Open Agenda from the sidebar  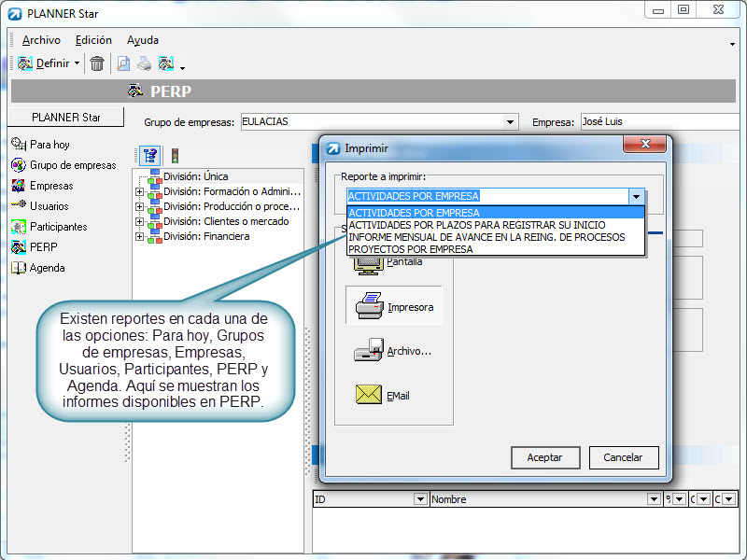[x=47, y=268]
